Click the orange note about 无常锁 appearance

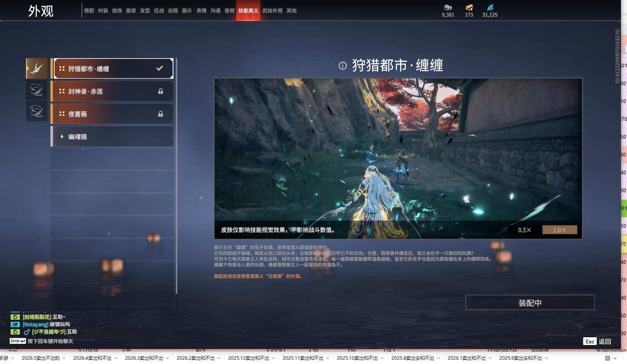258,276
